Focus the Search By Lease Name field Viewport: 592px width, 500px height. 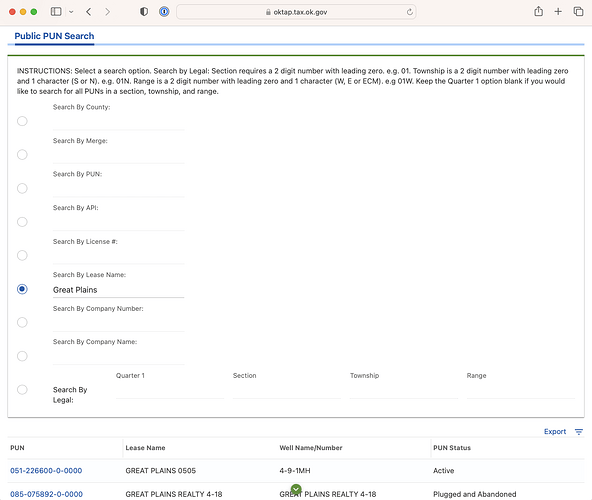[x=119, y=290]
